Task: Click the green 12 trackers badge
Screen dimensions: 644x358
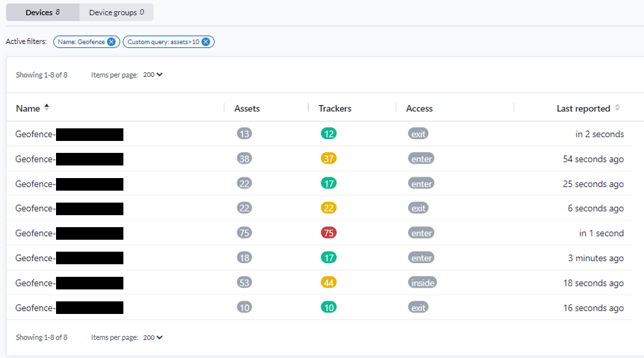Action: click(x=329, y=133)
